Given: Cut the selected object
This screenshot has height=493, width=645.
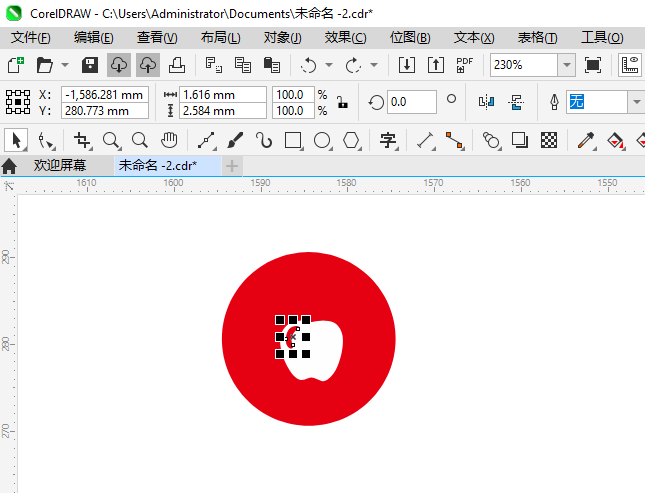Looking at the screenshot, I should (x=213, y=65).
